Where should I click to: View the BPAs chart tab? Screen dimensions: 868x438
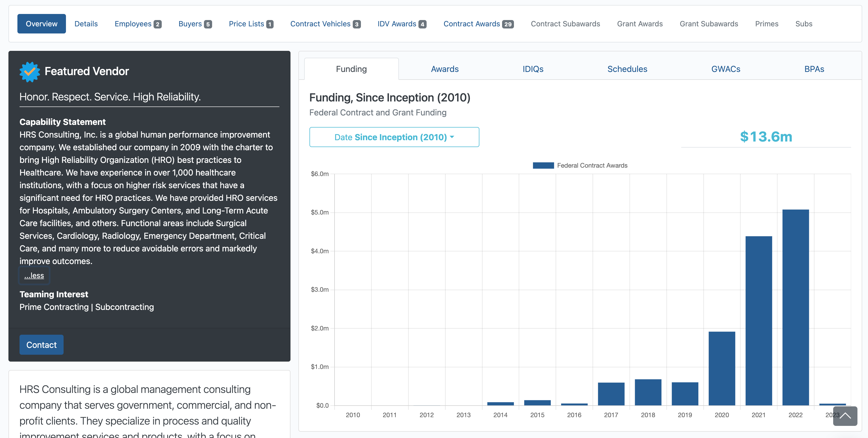tap(814, 69)
